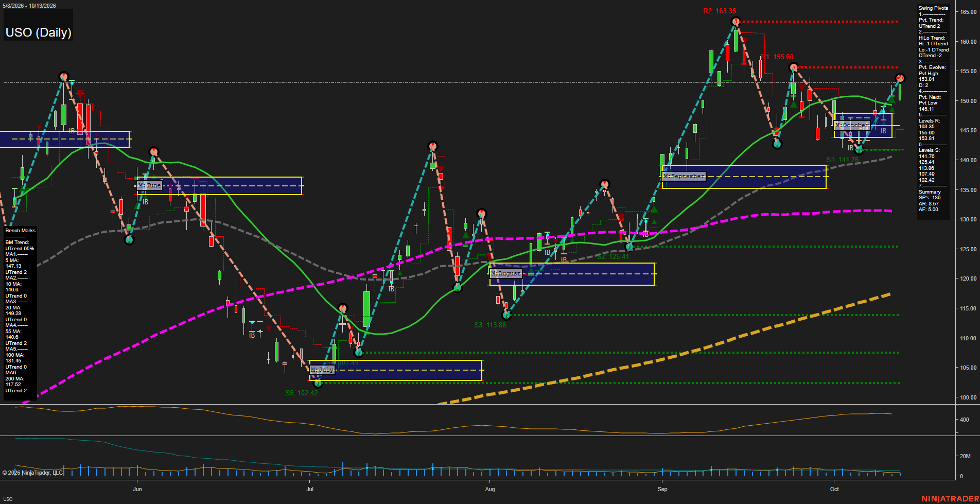Viewport: 980px width, 504px height.
Task: Select the 100.00 price axis label
Action: pos(968,397)
